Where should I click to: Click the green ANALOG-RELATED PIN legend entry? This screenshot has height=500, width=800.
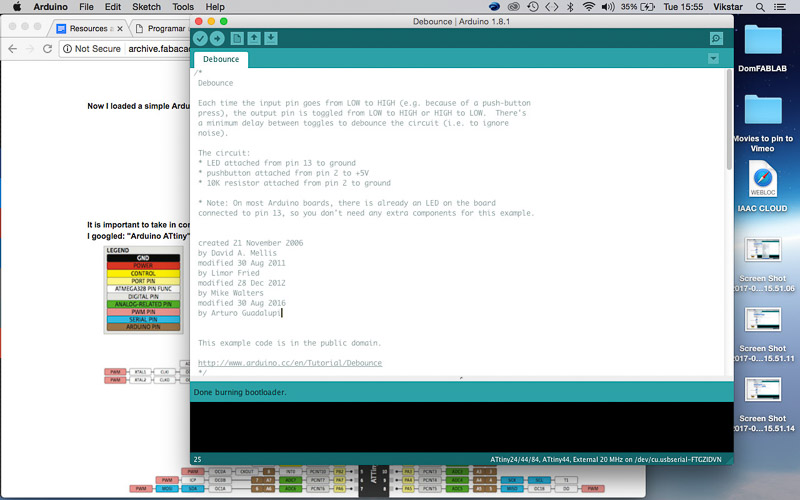click(143, 304)
